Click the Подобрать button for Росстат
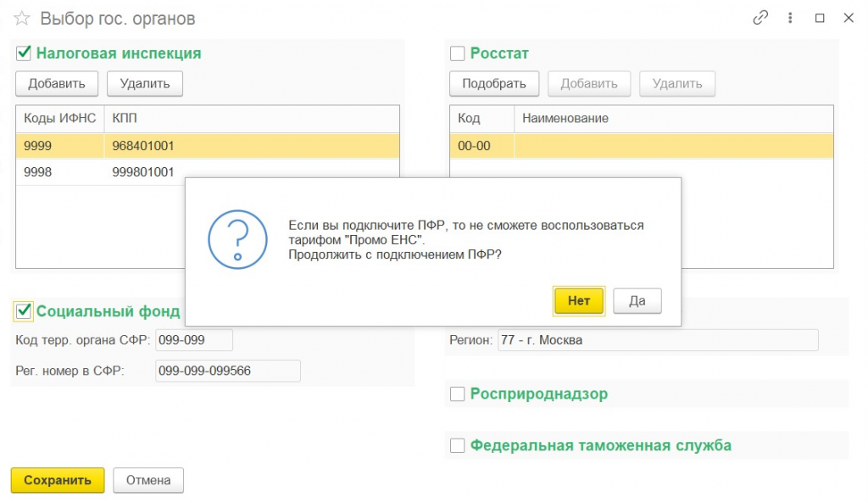This screenshot has width=868, height=503. point(494,84)
